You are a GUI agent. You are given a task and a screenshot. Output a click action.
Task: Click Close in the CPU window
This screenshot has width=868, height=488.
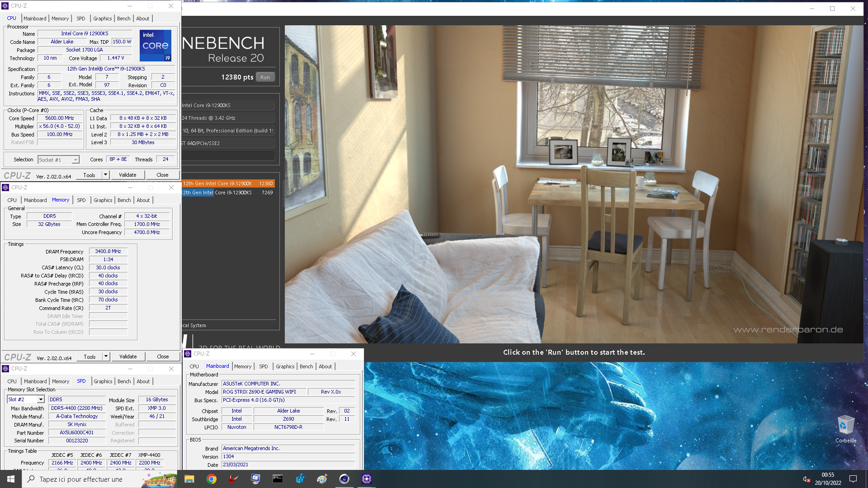coord(162,175)
